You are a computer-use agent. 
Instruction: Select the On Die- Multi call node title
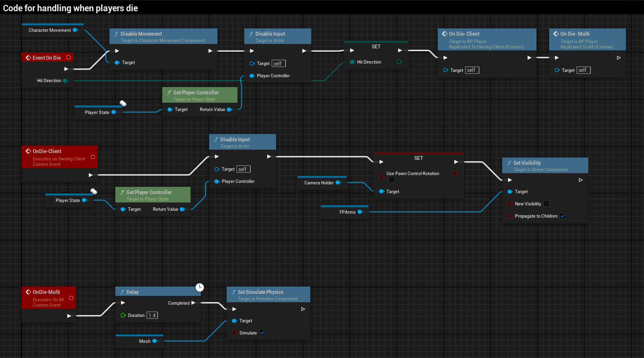576,34
